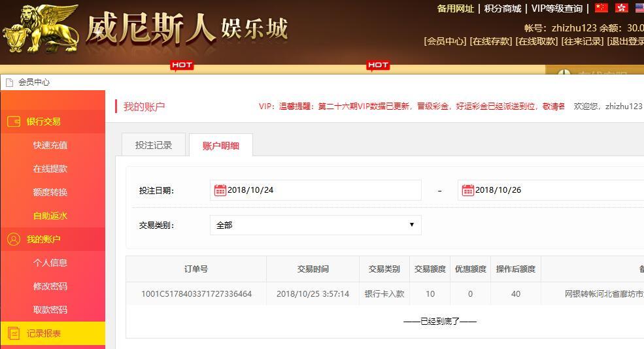Click the 2018/10/24 start date field
The image size is (644, 349).
click(x=315, y=190)
